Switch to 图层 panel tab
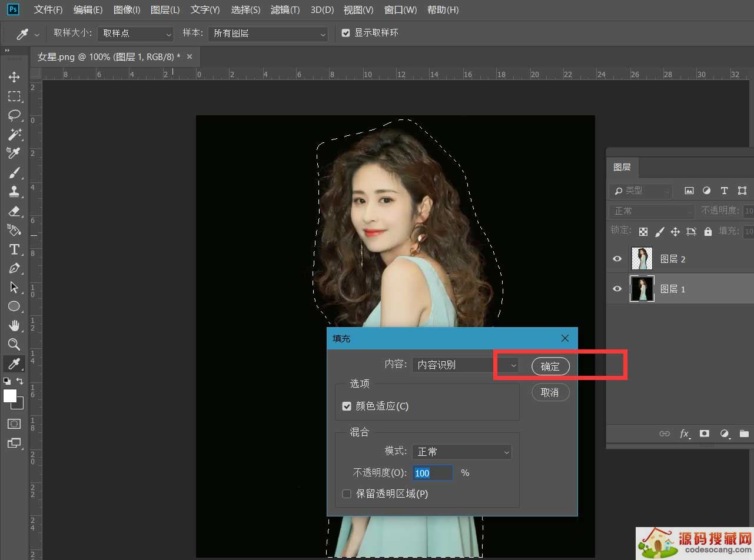Image resolution: width=754 pixels, height=560 pixels. tap(622, 167)
